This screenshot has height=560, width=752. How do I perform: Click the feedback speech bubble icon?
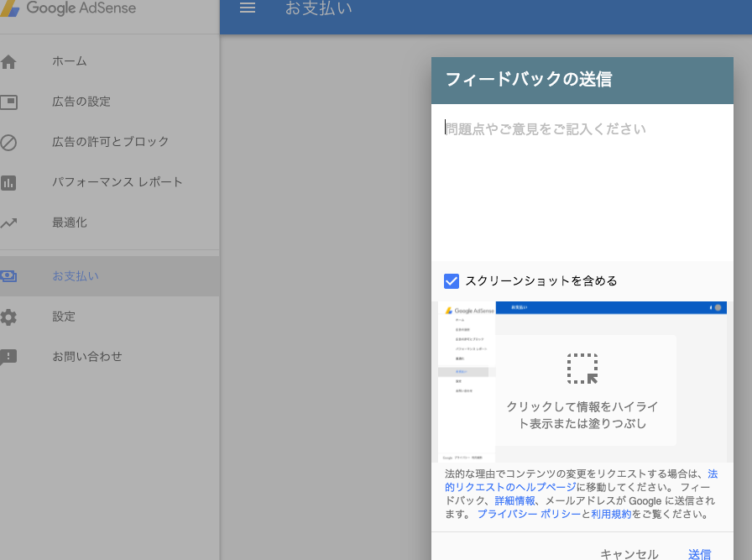pyautogui.click(x=8, y=357)
